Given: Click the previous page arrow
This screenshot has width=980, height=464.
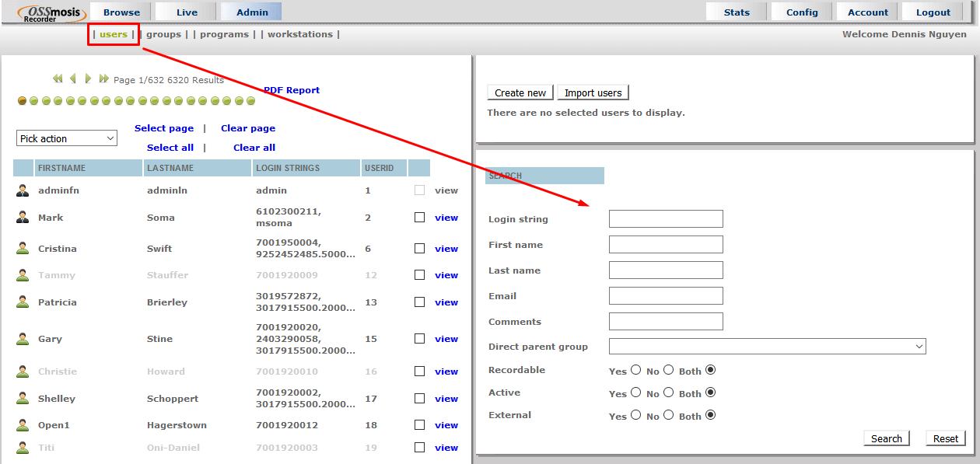Looking at the screenshot, I should point(73,78).
